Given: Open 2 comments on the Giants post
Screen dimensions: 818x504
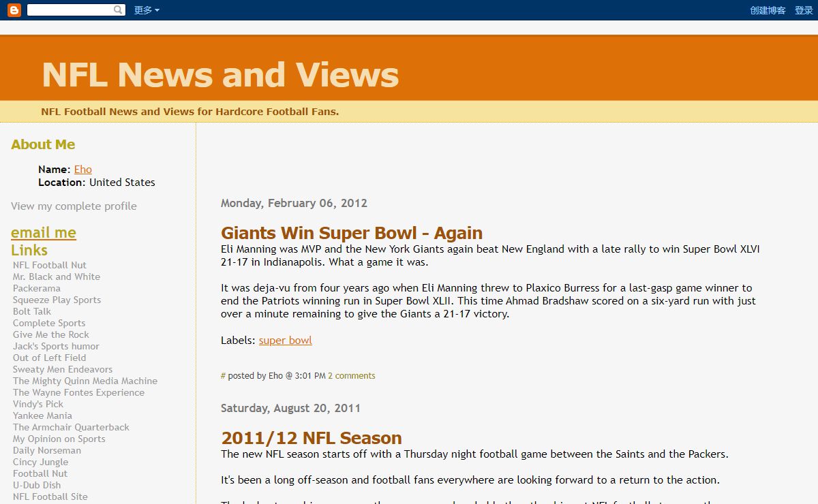Looking at the screenshot, I should click(352, 376).
